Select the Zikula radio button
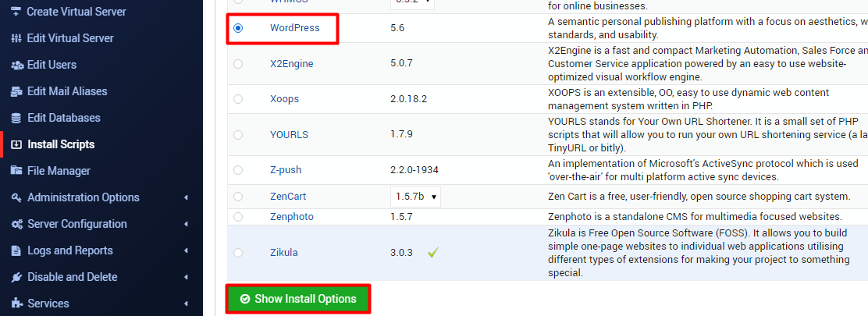Viewport: 868px width, 316px height. (x=238, y=252)
